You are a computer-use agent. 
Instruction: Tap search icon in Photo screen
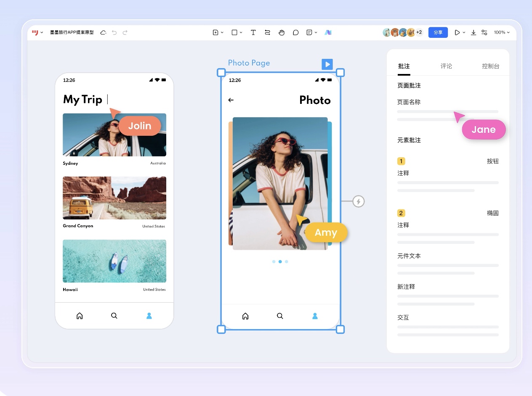(x=280, y=316)
